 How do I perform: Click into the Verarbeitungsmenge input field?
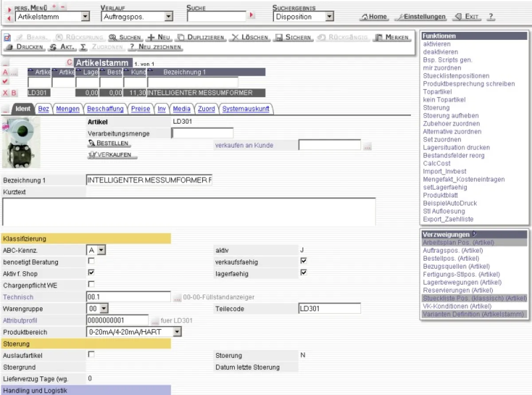pyautogui.click(x=202, y=133)
